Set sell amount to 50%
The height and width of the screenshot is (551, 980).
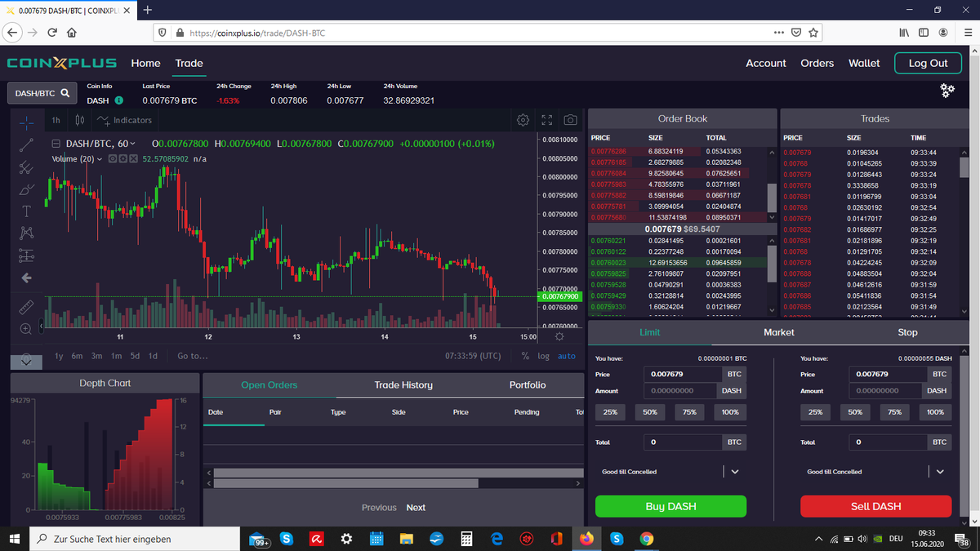click(x=855, y=412)
